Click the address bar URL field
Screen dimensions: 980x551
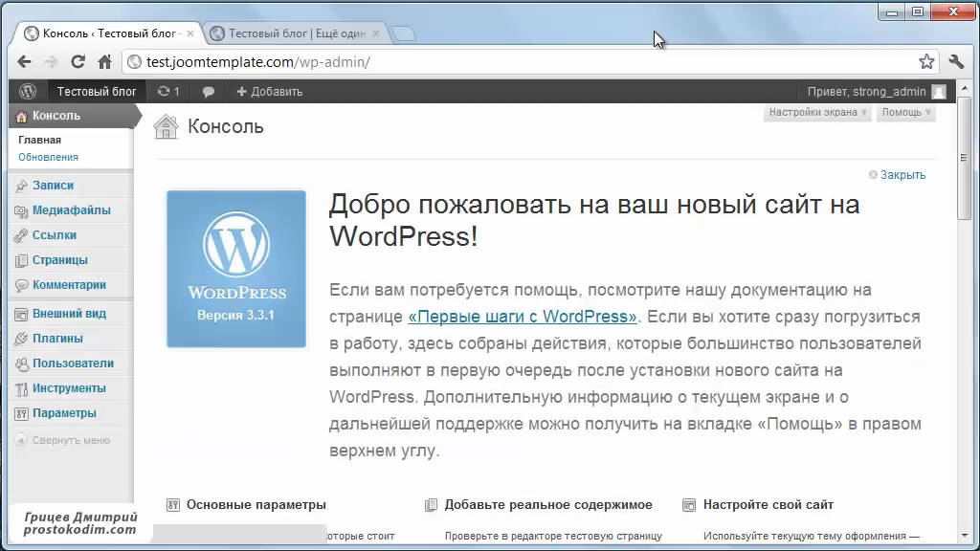[x=530, y=62]
